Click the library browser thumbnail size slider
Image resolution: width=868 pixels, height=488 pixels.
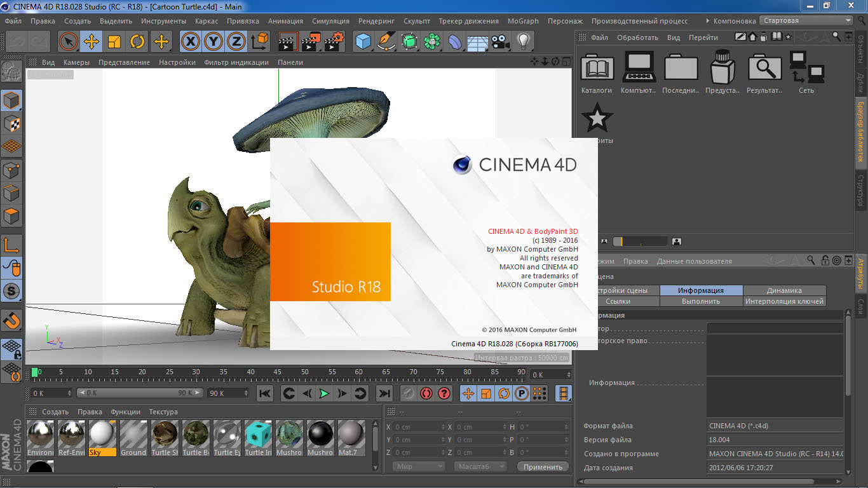640,241
